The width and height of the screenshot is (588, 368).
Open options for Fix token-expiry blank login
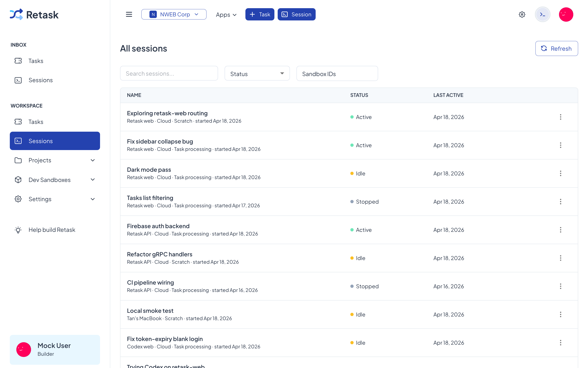click(x=561, y=343)
